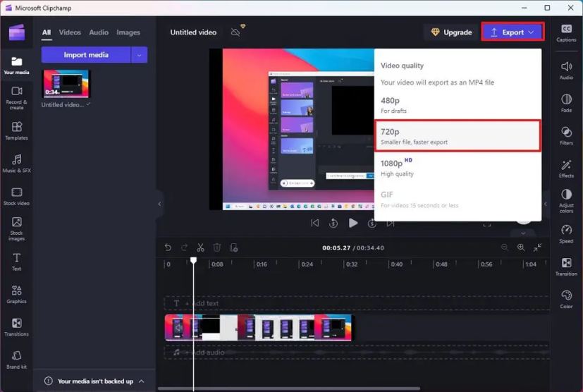Screen dimensions: 583x392
Task: Open the Export quality dropdown
Action: click(513, 32)
